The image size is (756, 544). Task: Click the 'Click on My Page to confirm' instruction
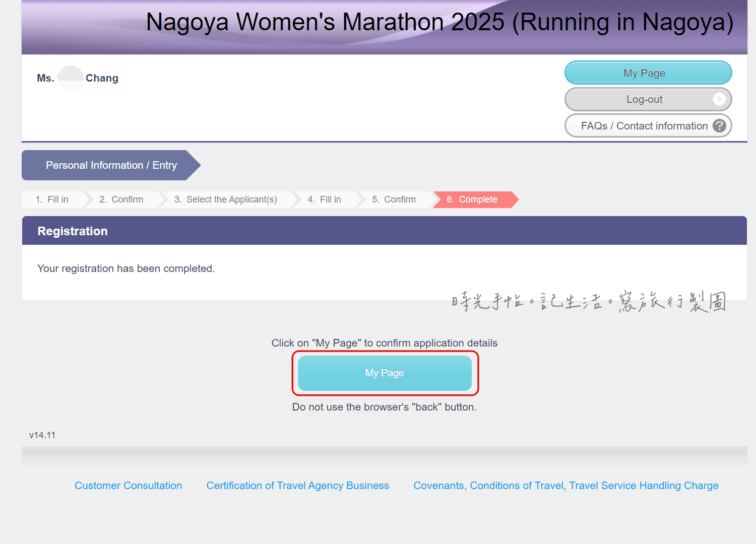(385, 343)
